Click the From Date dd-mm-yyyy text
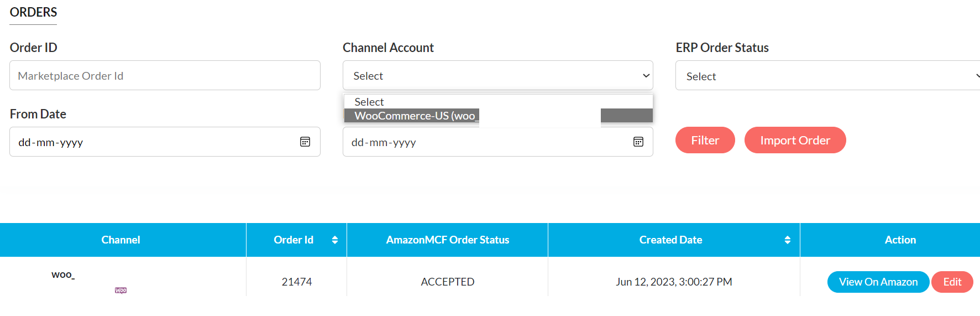This screenshot has height=316, width=980. pyautogui.click(x=51, y=142)
